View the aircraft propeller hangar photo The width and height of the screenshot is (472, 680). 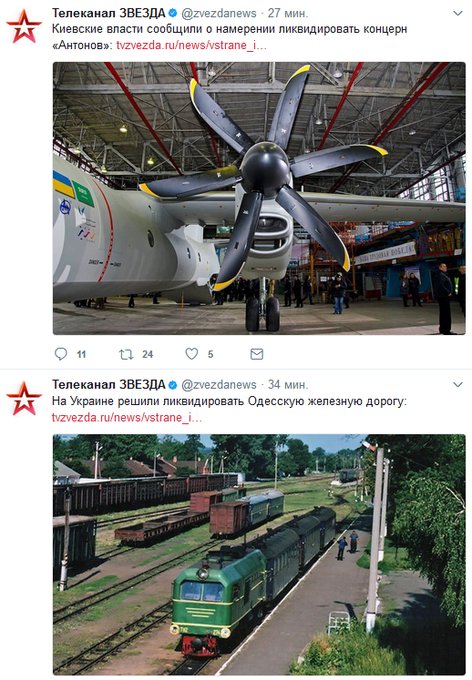click(x=259, y=198)
